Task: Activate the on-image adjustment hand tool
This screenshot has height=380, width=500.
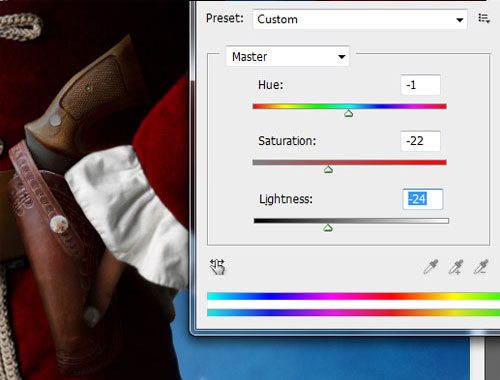Action: tap(217, 267)
